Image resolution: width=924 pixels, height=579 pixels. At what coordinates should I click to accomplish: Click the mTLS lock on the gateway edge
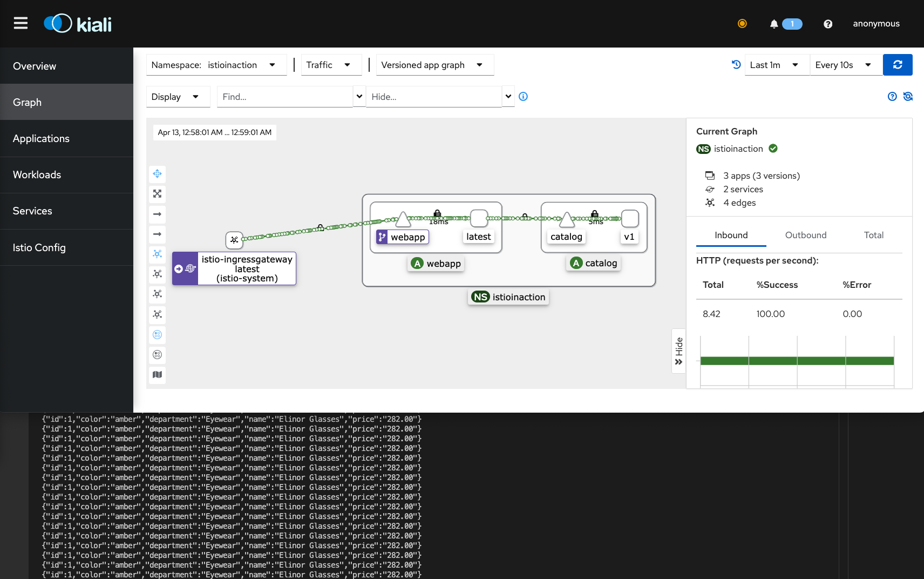[321, 227]
